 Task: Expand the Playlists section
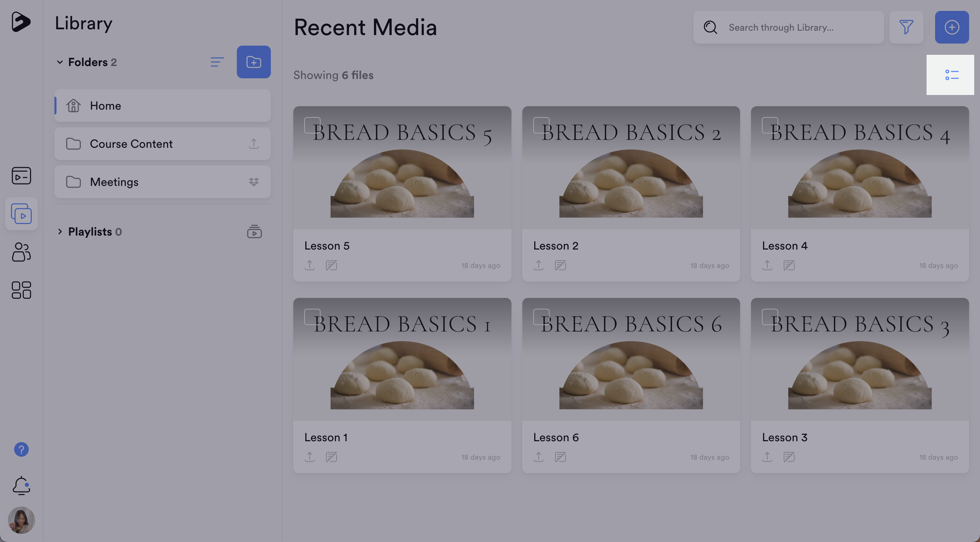(60, 232)
